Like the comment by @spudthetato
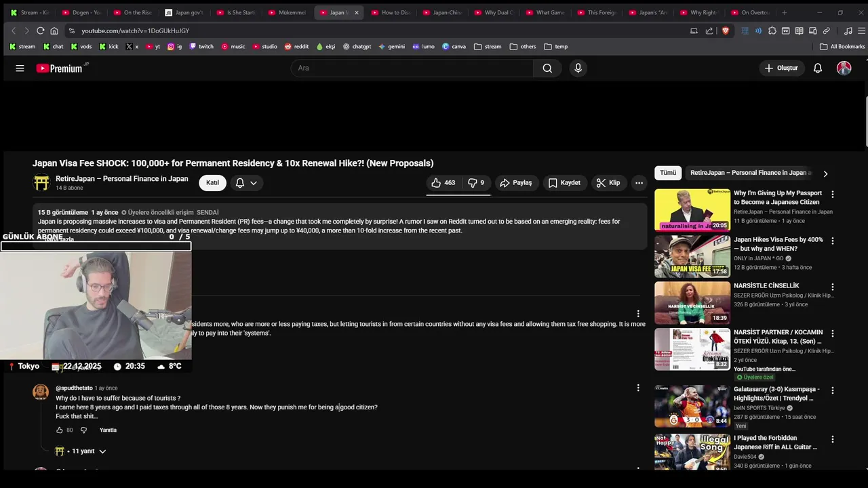868x488 pixels. (x=59, y=430)
